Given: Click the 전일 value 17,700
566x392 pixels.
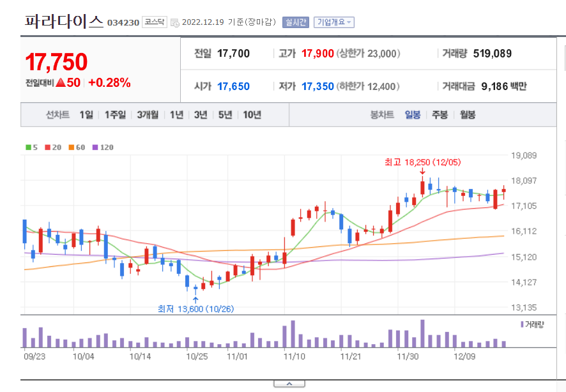Looking at the screenshot, I should coord(234,54).
